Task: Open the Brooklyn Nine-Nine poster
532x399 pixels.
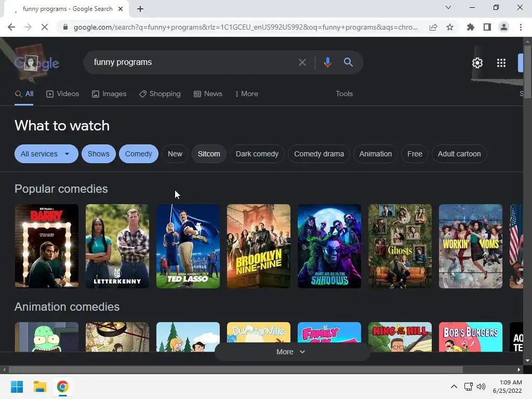Action: point(259,246)
